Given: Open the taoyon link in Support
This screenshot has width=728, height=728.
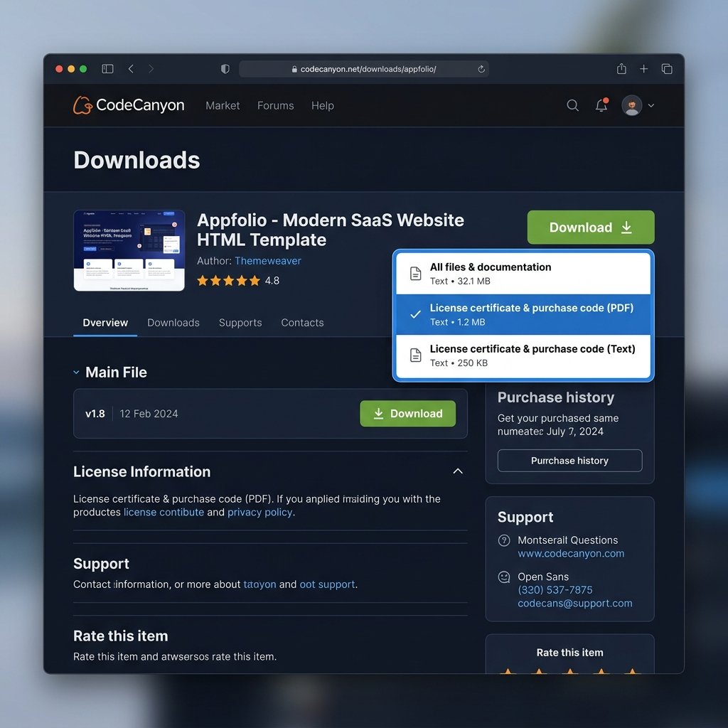Looking at the screenshot, I should (x=259, y=584).
